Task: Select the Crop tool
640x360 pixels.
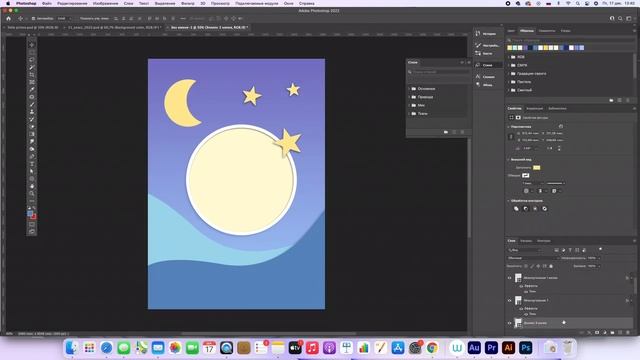Action: pyautogui.click(x=32, y=75)
